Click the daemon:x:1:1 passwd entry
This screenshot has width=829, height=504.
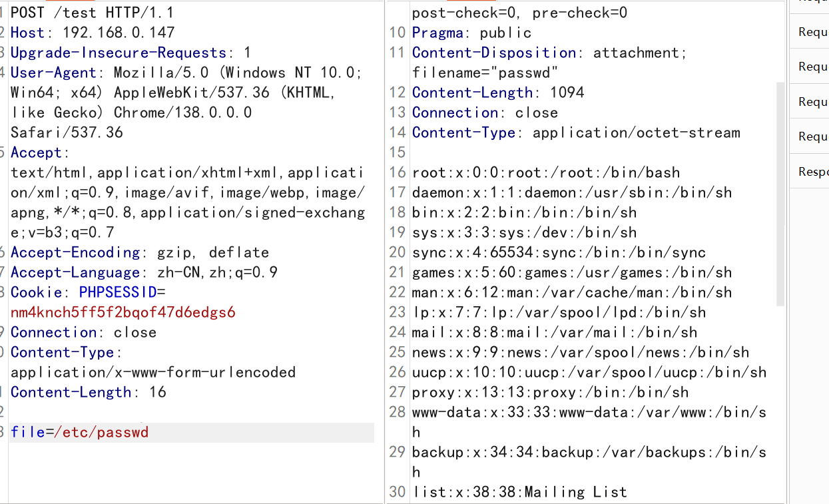coord(572,192)
